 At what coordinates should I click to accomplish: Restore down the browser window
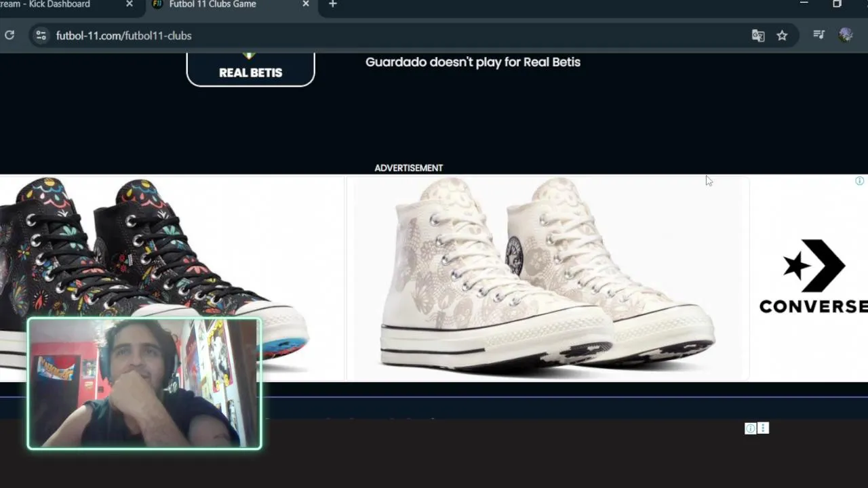click(x=837, y=3)
